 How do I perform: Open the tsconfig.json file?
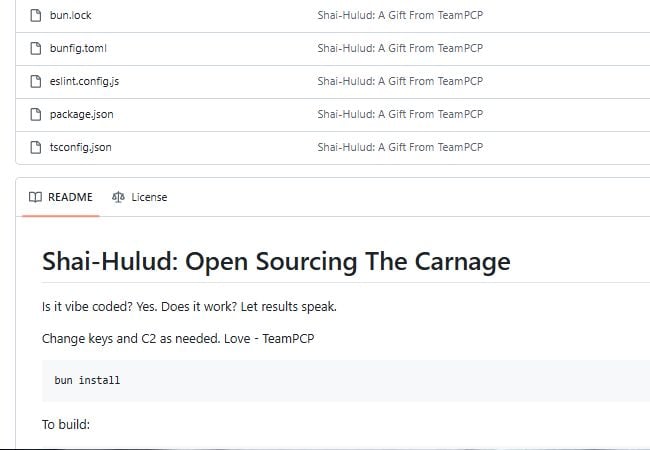coord(80,147)
